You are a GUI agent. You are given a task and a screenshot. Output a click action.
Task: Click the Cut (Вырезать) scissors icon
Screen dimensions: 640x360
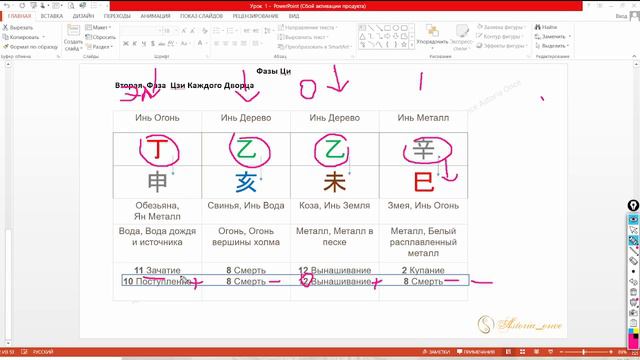5,27
